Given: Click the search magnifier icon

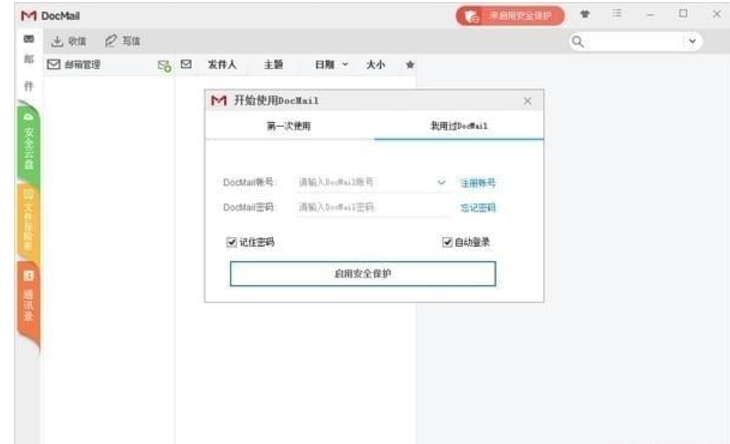Looking at the screenshot, I should [578, 42].
